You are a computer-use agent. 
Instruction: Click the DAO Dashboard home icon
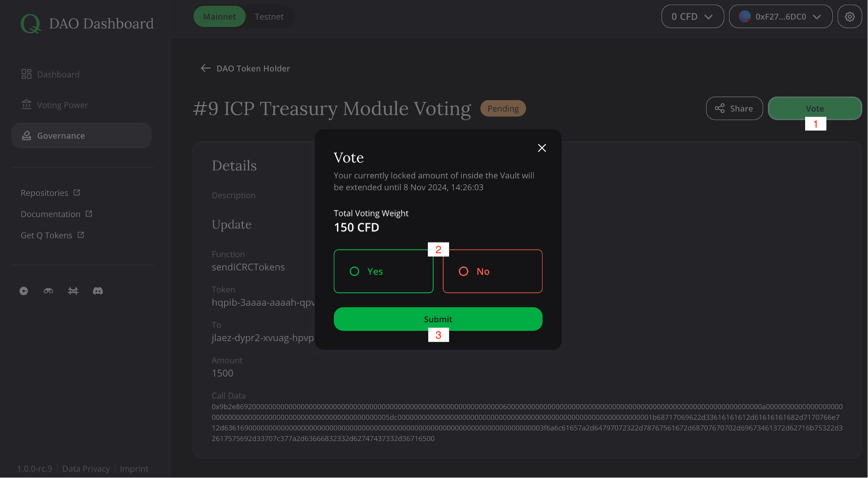(x=31, y=23)
